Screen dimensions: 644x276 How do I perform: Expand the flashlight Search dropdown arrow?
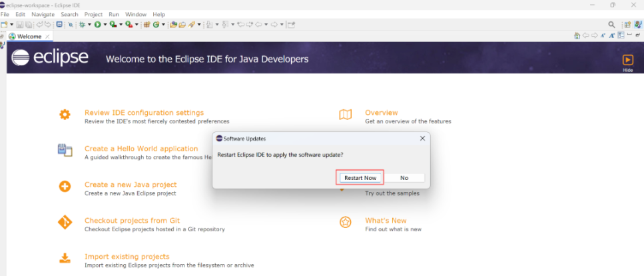[199, 25]
